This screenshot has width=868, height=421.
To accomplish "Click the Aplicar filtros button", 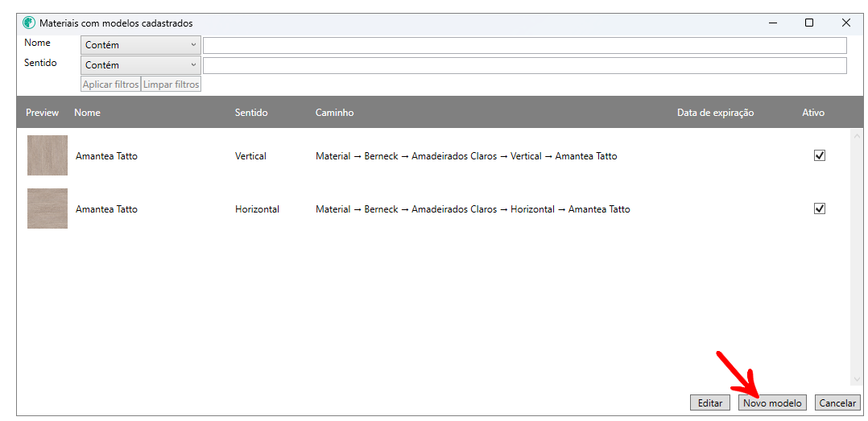I will [x=111, y=85].
